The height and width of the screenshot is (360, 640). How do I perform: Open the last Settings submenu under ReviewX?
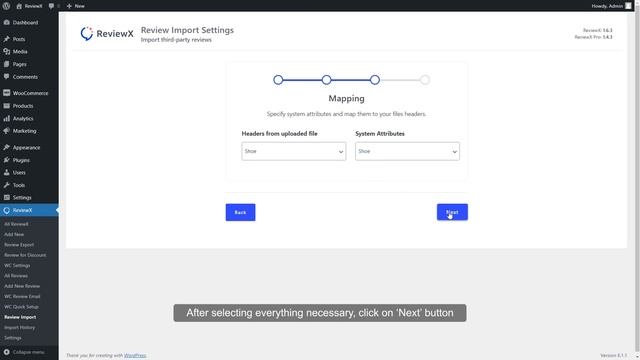tap(13, 338)
